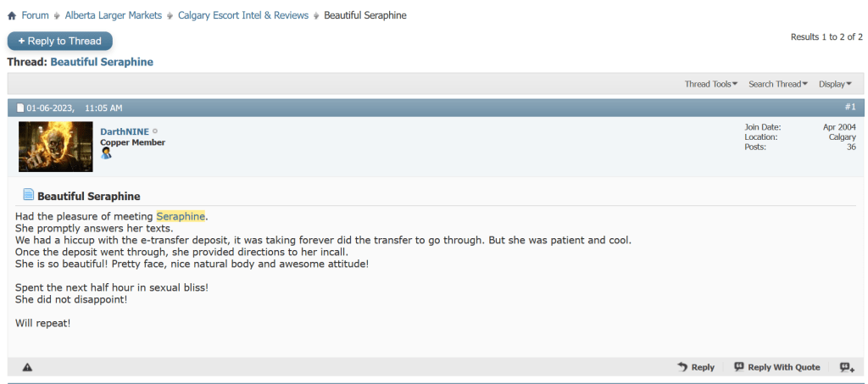Screen dimensions: 868x384
Task: Click DarthNINE's offline status indicator
Action: point(155,131)
